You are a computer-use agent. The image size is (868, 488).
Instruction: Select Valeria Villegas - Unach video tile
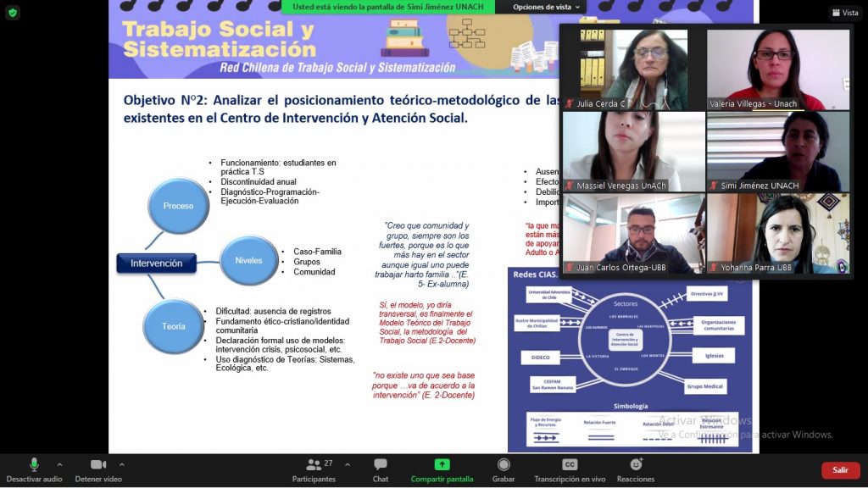778,68
